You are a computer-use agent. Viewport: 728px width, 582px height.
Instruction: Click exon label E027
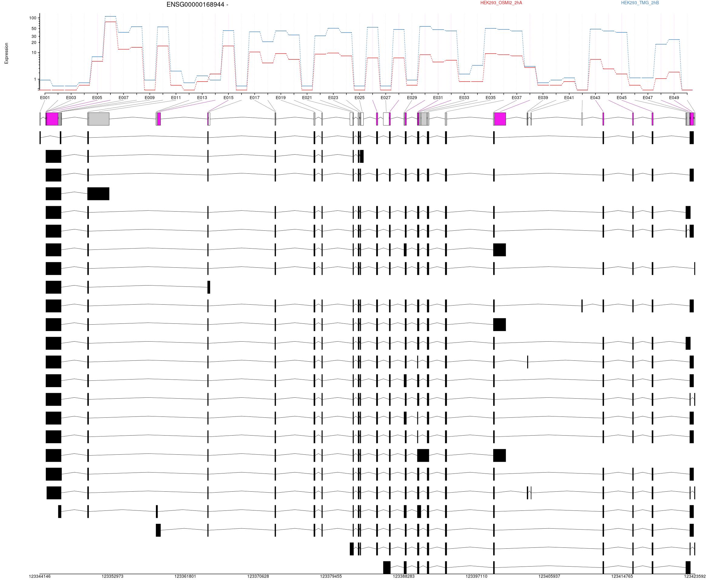pyautogui.click(x=386, y=98)
